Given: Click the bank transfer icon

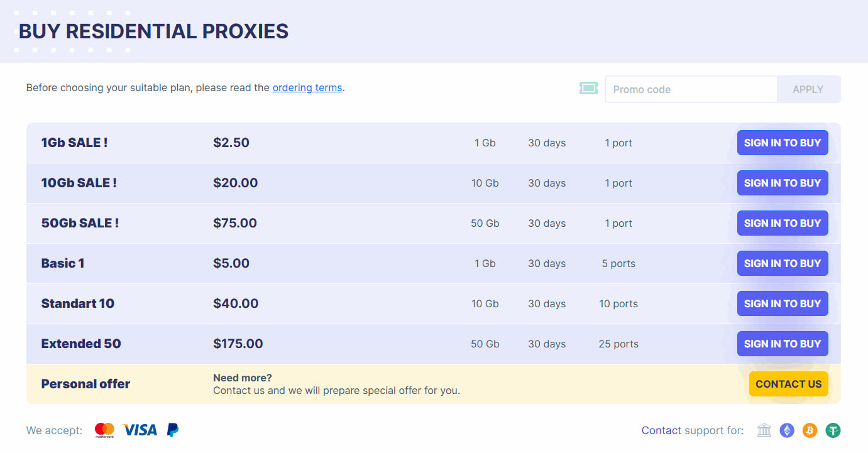Looking at the screenshot, I should (764, 430).
